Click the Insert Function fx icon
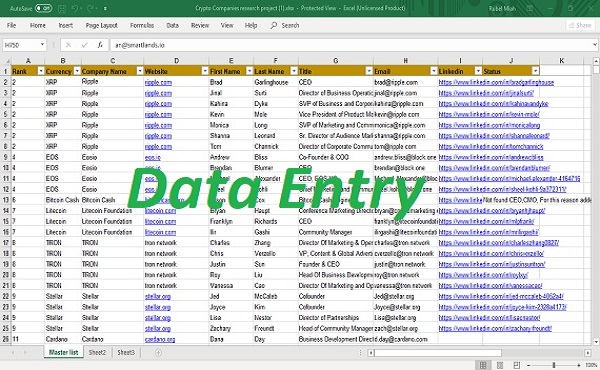Image resolution: width=600 pixels, height=370 pixels. coord(100,45)
